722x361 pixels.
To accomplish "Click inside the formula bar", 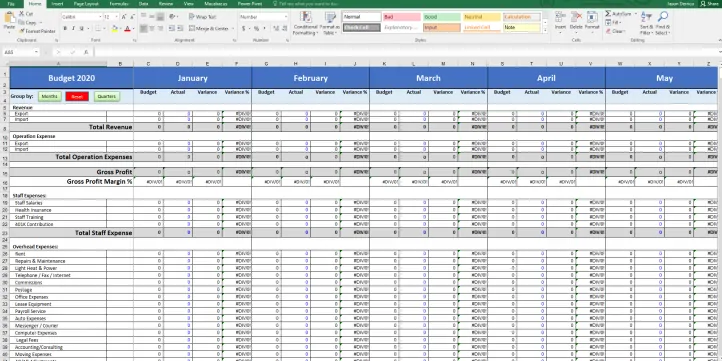I will pyautogui.click(x=405, y=52).
